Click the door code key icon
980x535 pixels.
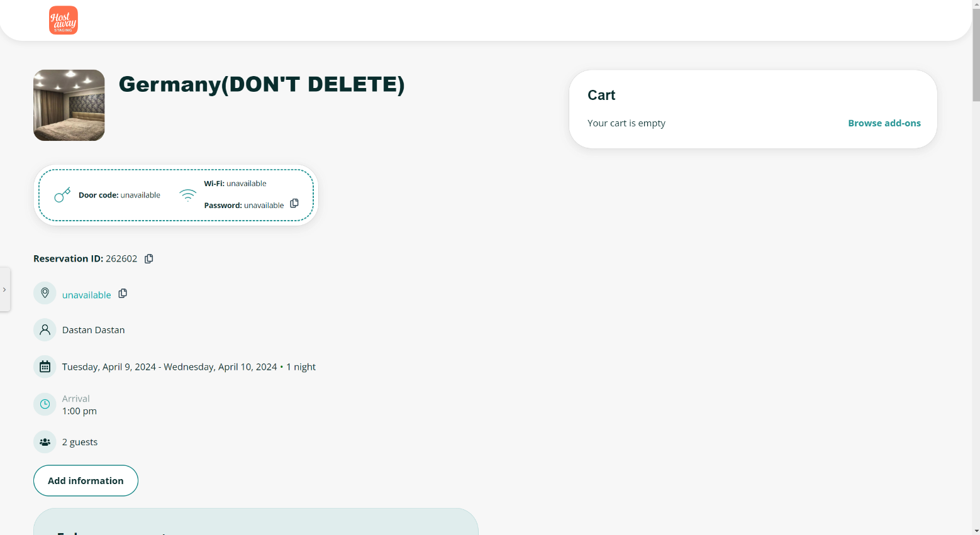(62, 195)
